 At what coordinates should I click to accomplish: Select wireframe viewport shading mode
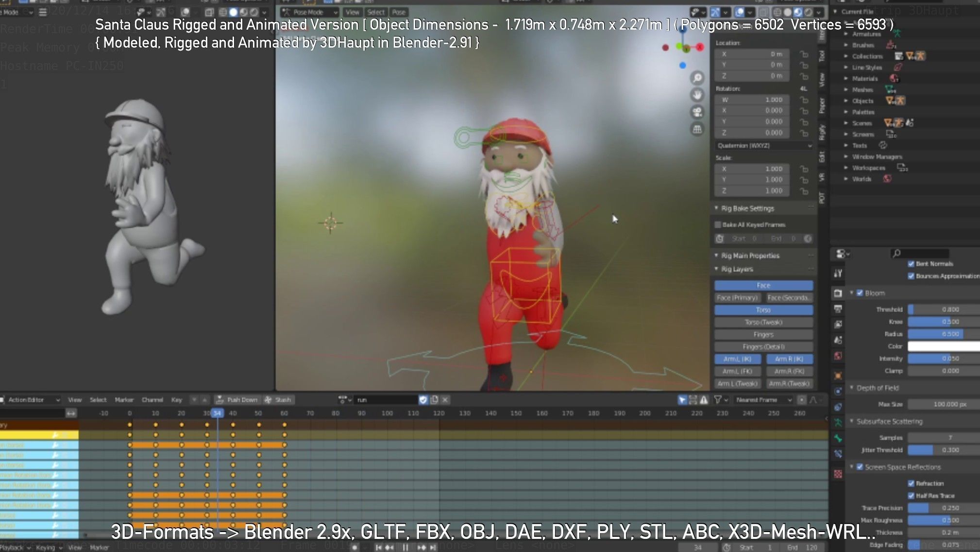coord(777,12)
